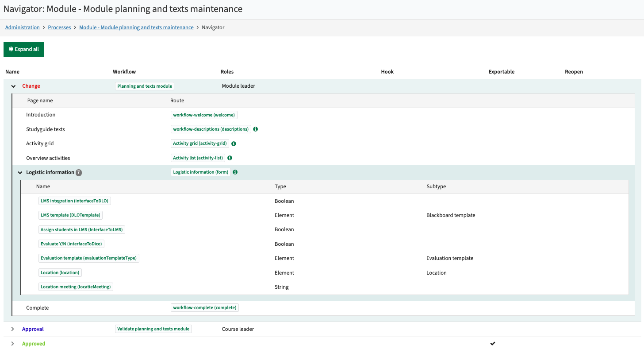Click the Navigator breadcrumb text
Viewport: 644px width, 353px height.
click(213, 27)
